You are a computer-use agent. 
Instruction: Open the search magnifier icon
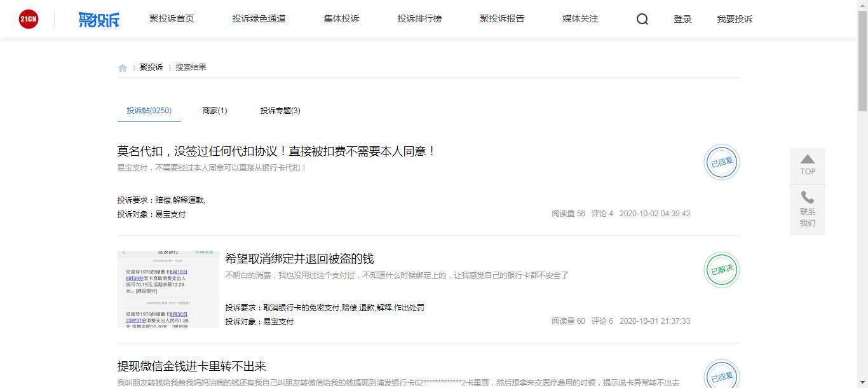642,19
